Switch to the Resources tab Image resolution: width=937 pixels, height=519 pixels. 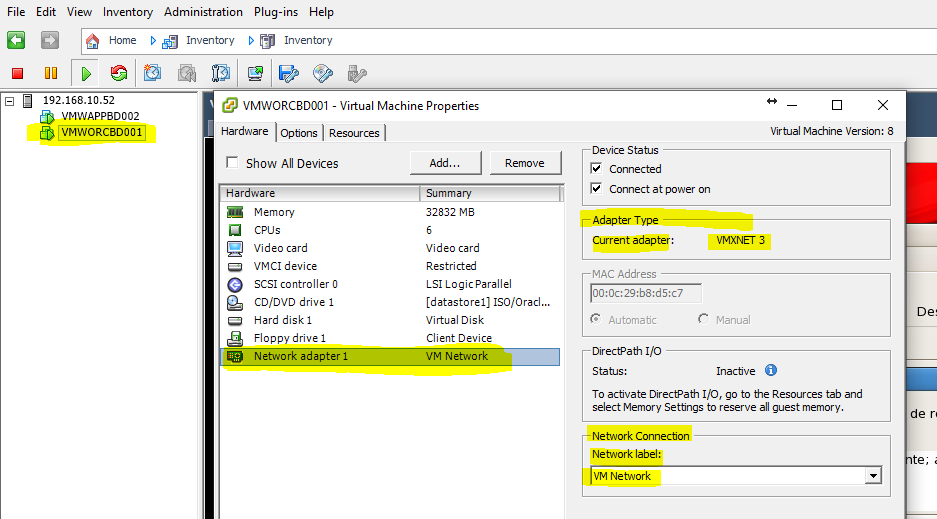354,133
